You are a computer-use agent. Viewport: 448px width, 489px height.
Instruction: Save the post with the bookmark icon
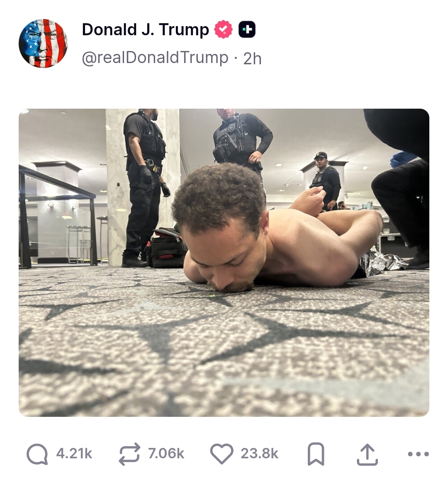click(316, 454)
